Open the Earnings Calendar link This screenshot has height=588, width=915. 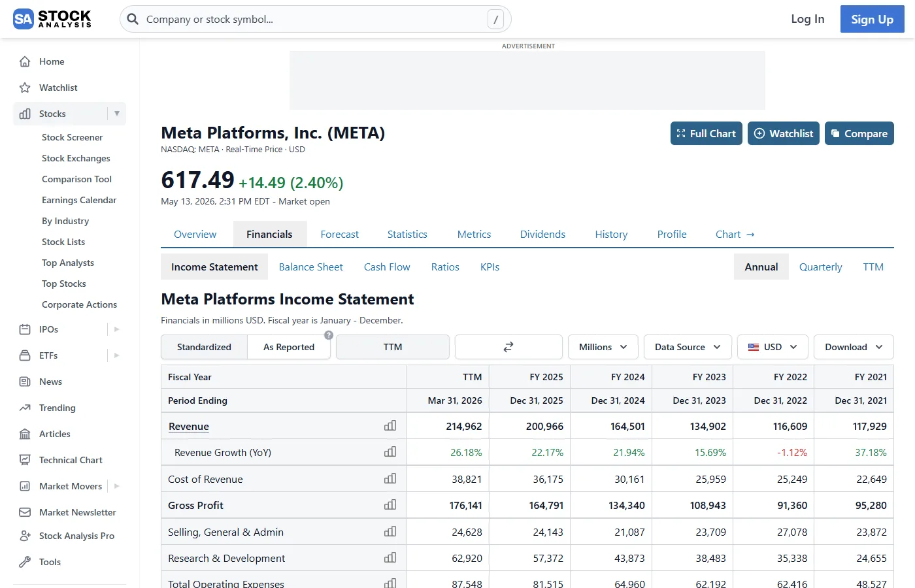coord(79,200)
